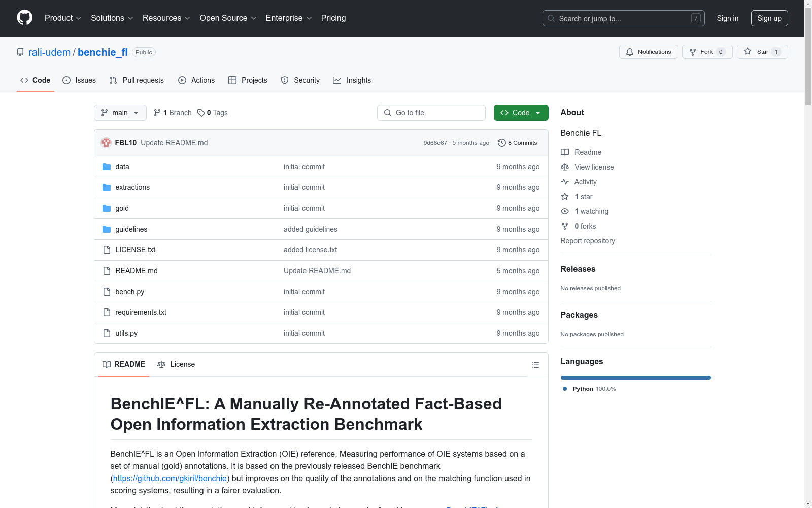Open the Security tab
Viewport: 812px width, 508px height.
click(x=300, y=80)
